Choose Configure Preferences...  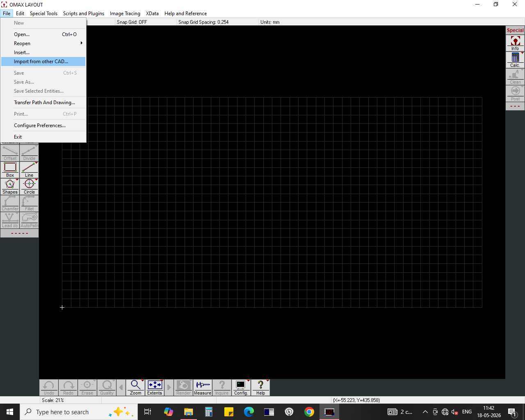coord(43,126)
